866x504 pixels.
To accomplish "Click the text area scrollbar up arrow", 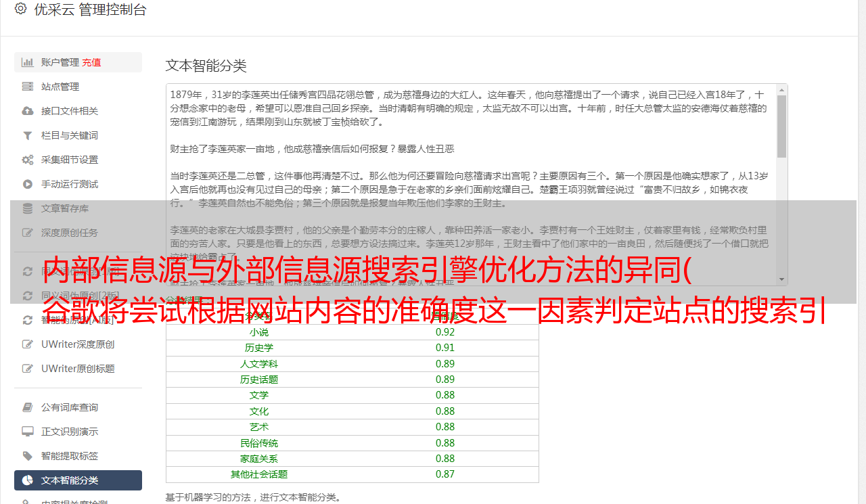I will (781, 90).
